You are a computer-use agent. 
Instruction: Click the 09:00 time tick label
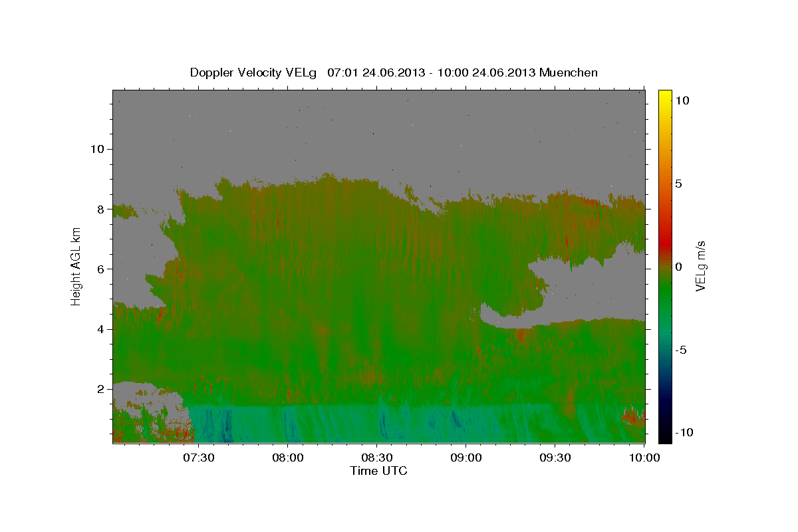466,458
